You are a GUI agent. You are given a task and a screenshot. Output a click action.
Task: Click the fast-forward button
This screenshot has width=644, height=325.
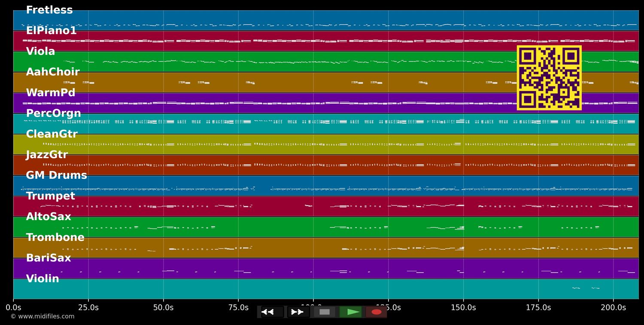(x=298, y=312)
